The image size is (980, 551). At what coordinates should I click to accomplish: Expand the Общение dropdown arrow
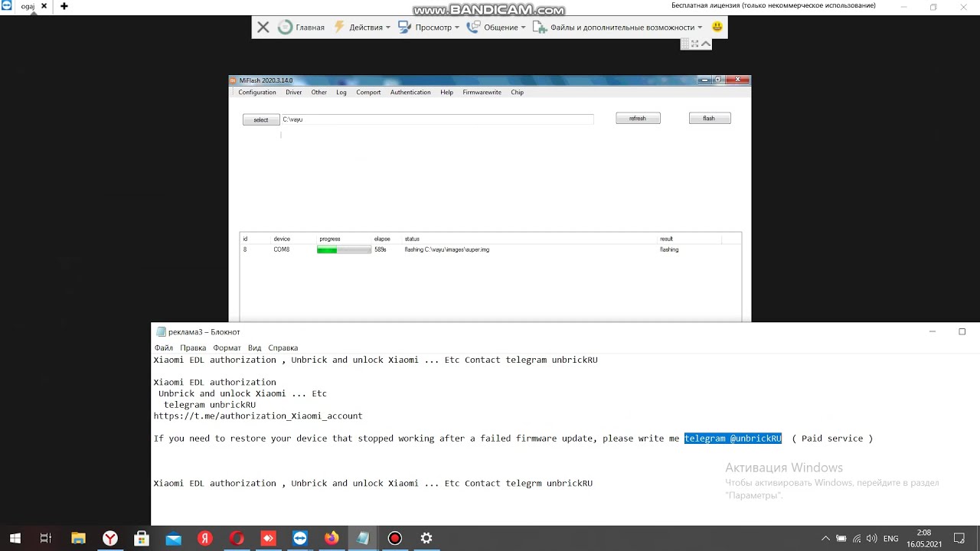(x=524, y=28)
